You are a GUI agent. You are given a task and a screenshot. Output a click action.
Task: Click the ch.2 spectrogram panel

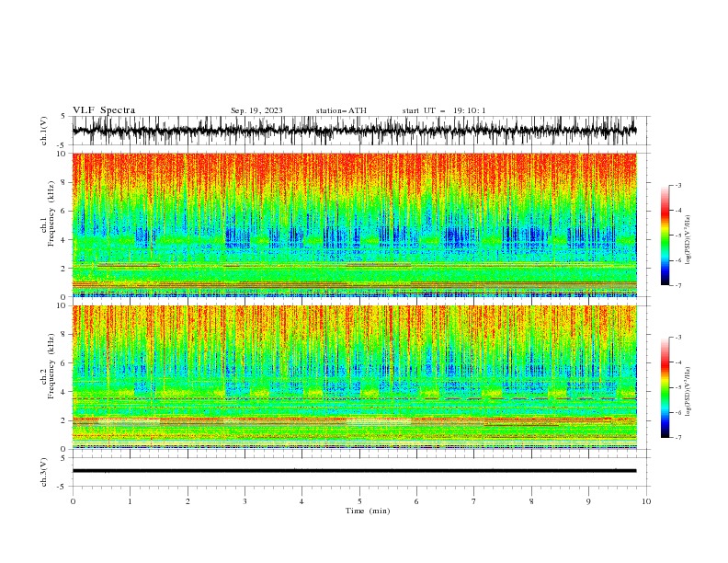(x=355, y=377)
